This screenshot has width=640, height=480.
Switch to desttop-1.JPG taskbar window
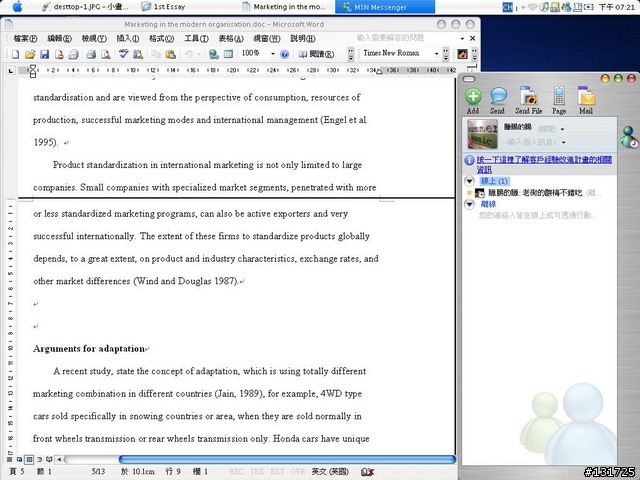[x=85, y=7]
